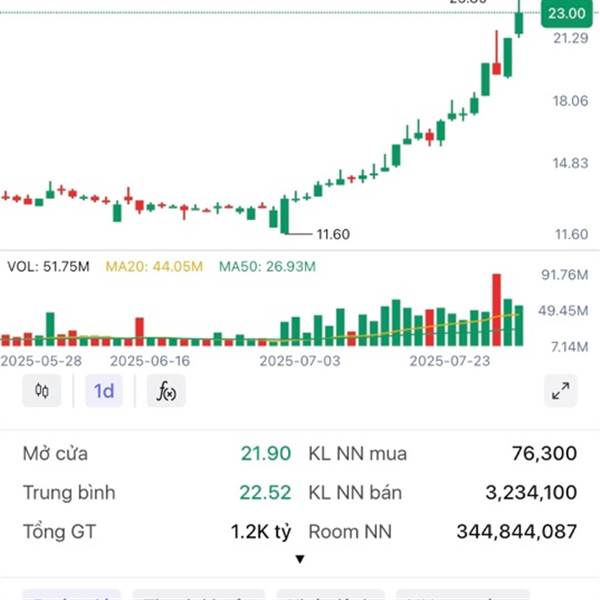The height and width of the screenshot is (600, 600).
Task: Click the 14.83 price axis label
Action: (570, 163)
